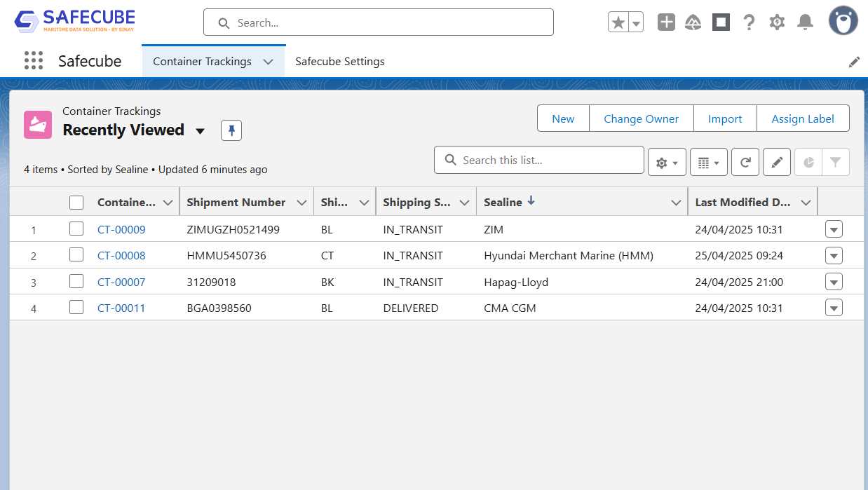Open the Favorites list dropdown arrow
This screenshot has width=868, height=490.
point(636,22)
